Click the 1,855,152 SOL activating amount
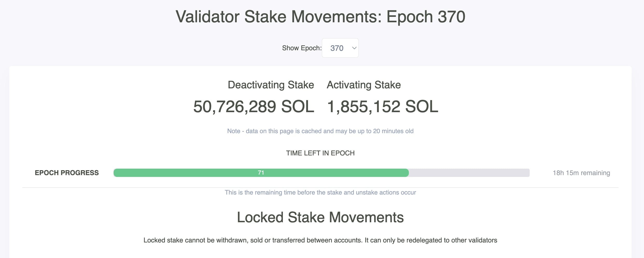Screen dimensions: 644x258 tap(382, 106)
